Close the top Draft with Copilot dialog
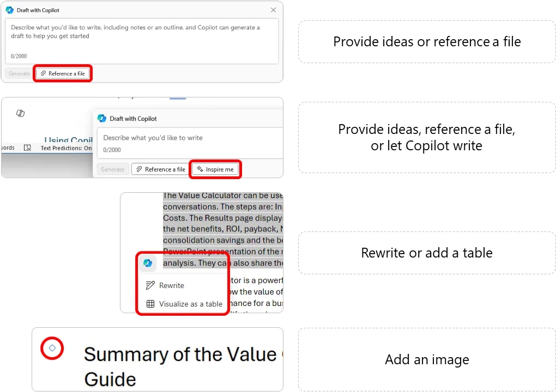 [273, 10]
